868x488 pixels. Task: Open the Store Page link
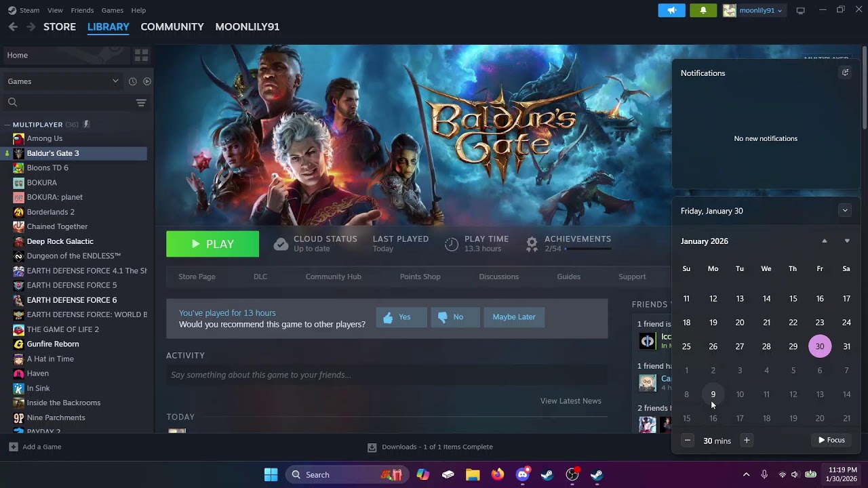tap(197, 277)
